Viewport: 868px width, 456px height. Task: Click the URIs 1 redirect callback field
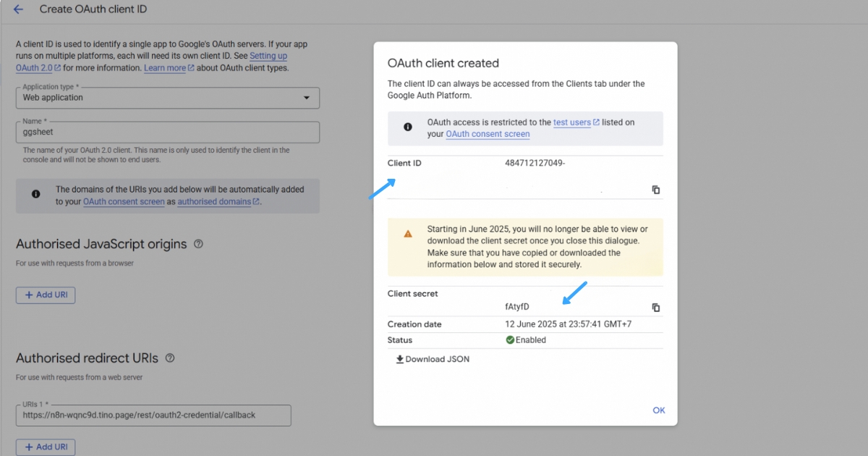pos(153,415)
